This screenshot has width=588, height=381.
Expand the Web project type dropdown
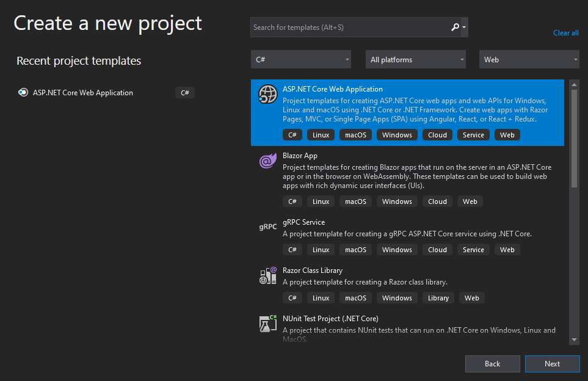[529, 60]
